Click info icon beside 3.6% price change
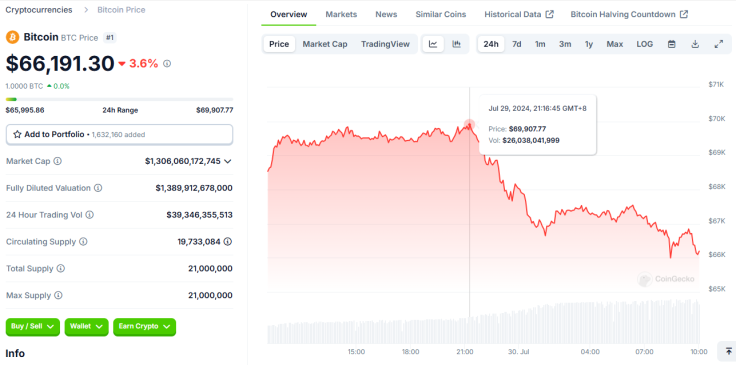The image size is (736, 365). pos(167,64)
